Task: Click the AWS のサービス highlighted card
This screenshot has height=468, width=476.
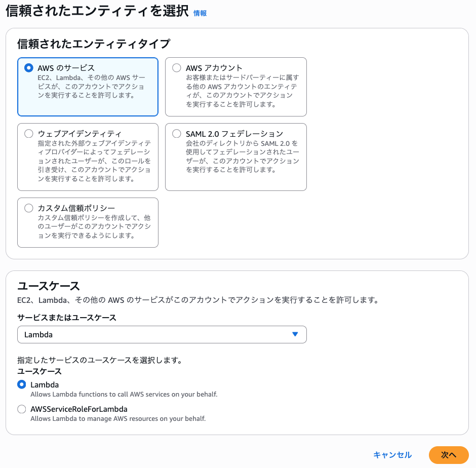Action: (x=88, y=86)
